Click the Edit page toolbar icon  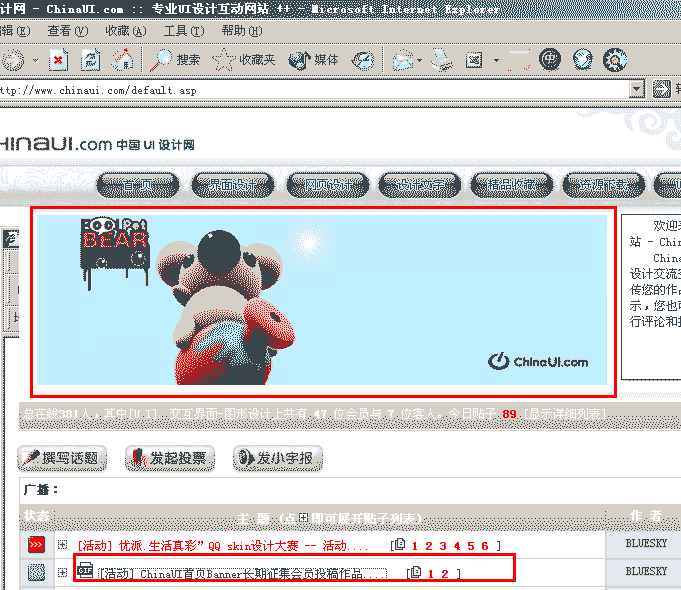coord(474,60)
